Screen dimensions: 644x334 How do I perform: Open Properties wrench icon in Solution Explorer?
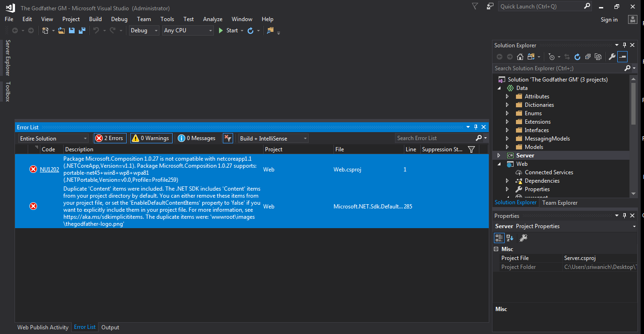click(x=612, y=57)
